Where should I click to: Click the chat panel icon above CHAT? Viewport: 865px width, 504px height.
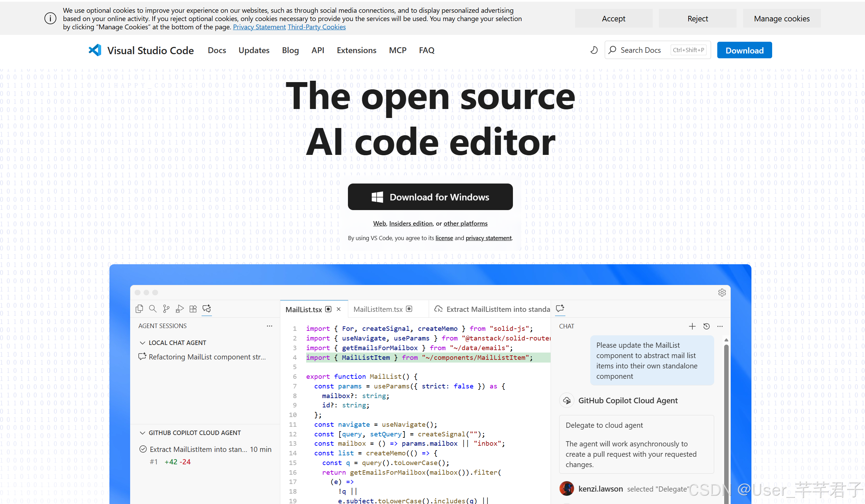click(x=560, y=308)
